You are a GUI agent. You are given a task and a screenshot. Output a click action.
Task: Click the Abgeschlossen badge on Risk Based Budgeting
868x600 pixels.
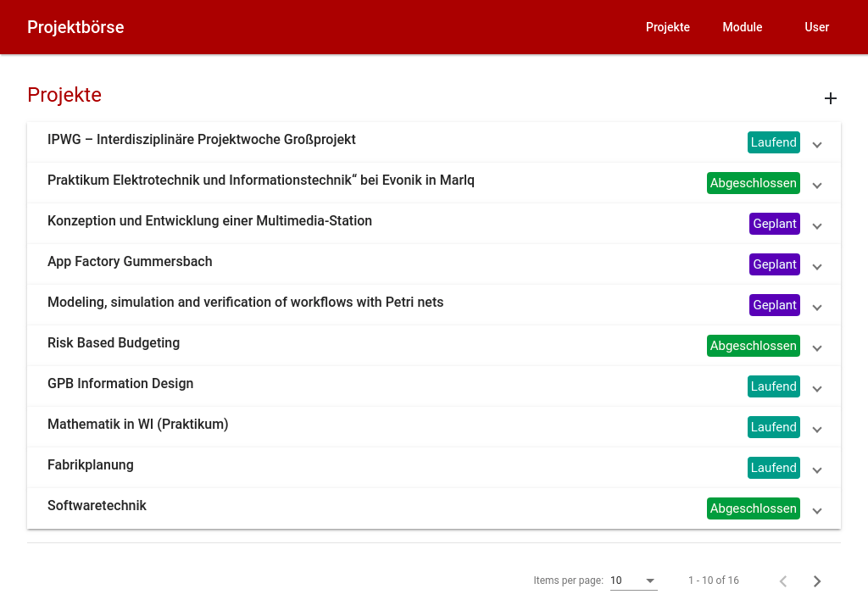(753, 346)
